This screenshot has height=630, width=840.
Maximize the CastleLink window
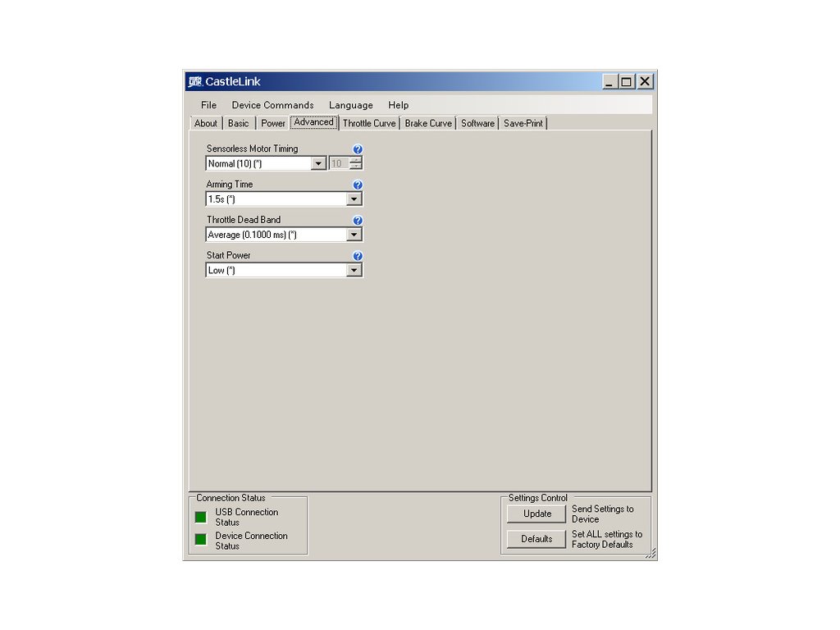(x=626, y=81)
